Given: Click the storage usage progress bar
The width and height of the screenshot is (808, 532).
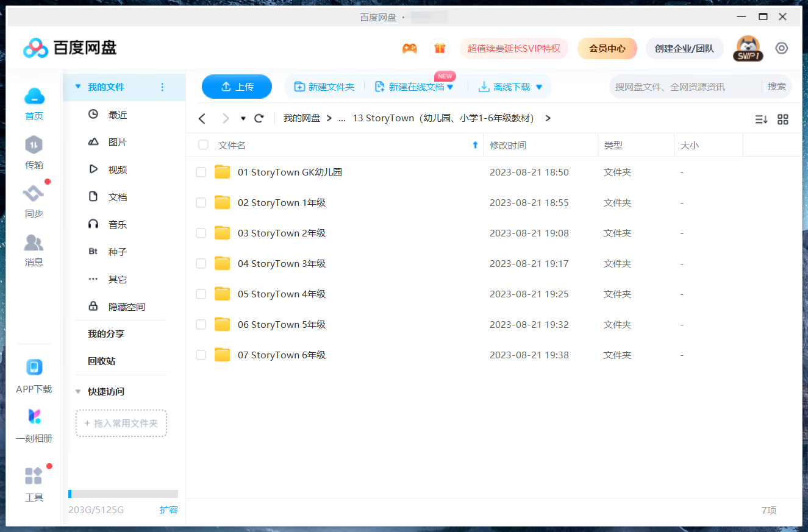Looking at the screenshot, I should pos(122,494).
